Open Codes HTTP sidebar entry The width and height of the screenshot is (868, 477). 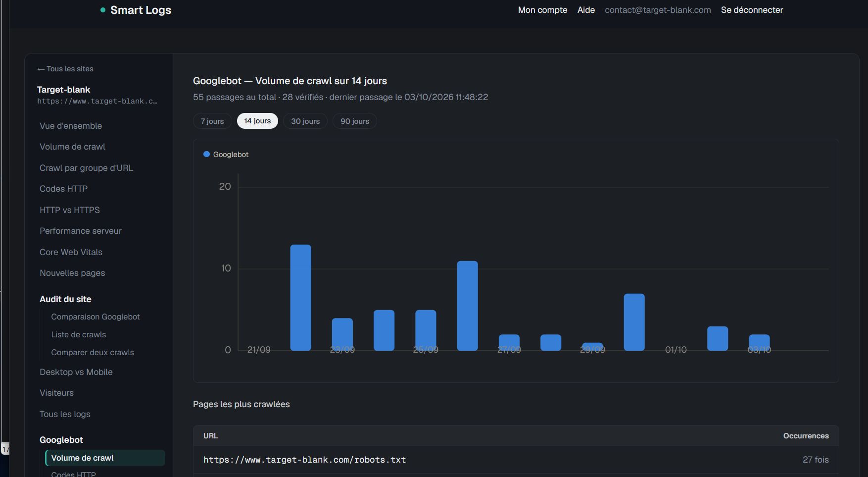coord(63,189)
